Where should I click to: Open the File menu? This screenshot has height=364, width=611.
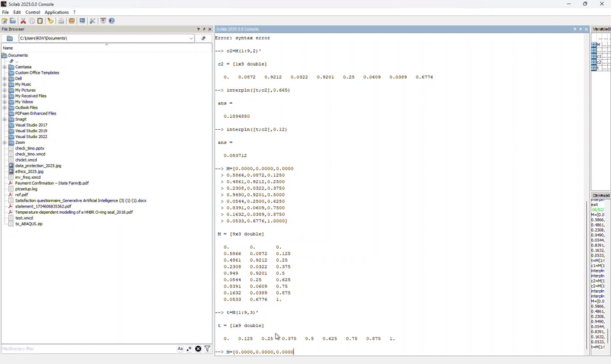point(6,13)
